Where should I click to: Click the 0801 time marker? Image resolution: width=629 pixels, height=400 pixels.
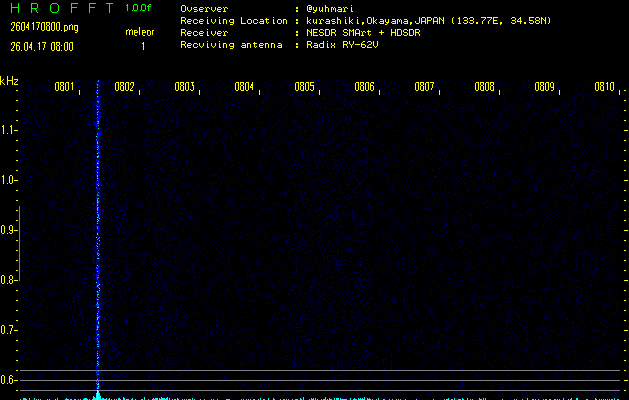tap(64, 87)
